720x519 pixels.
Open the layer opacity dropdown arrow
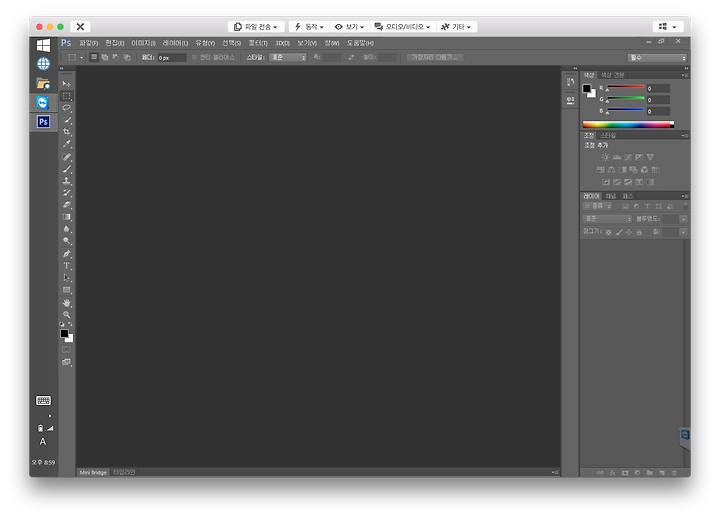pyautogui.click(x=683, y=219)
